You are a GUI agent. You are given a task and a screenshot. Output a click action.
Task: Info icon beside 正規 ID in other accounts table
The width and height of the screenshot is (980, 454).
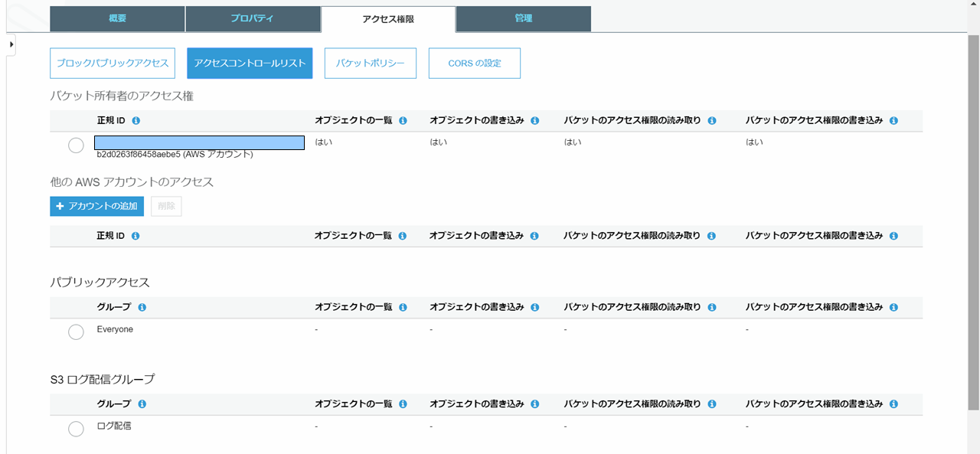(136, 237)
